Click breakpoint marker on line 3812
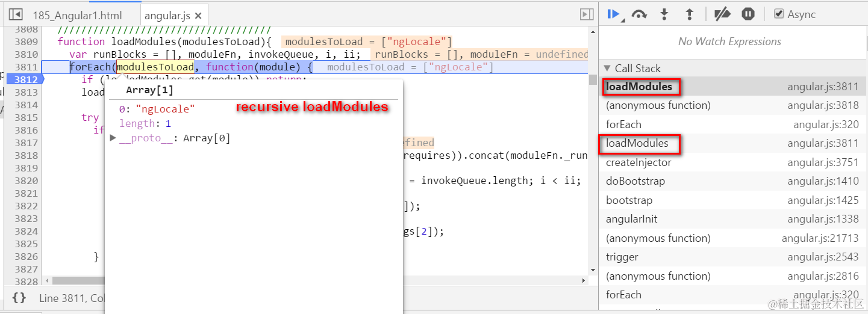 pos(25,79)
